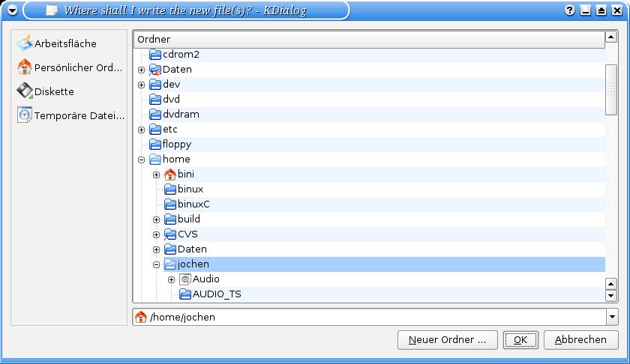Select the binux folder name
Image resolution: width=630 pixels, height=364 pixels.
(190, 189)
